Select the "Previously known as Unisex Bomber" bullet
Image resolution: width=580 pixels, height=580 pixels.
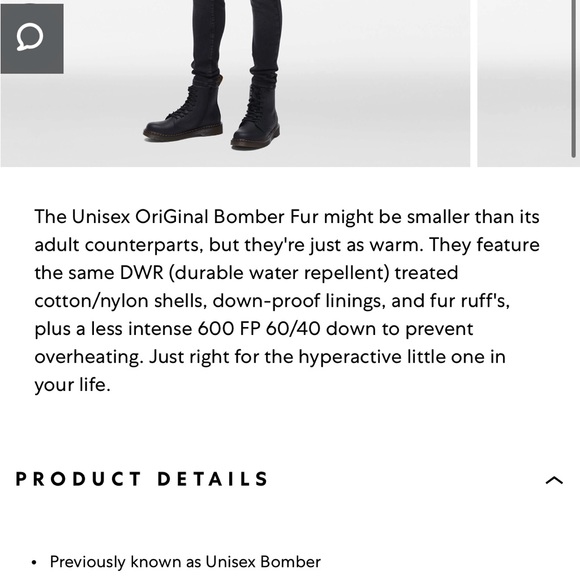click(185, 562)
